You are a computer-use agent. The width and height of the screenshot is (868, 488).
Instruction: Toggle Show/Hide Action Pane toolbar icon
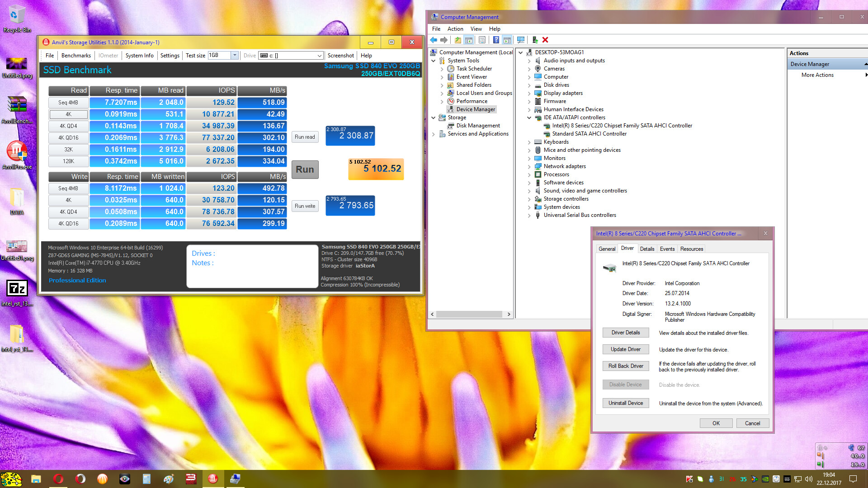[x=507, y=40]
